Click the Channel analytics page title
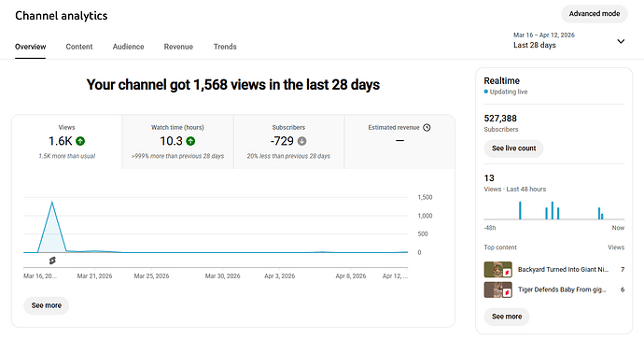The height and width of the screenshot is (339, 644). point(62,16)
